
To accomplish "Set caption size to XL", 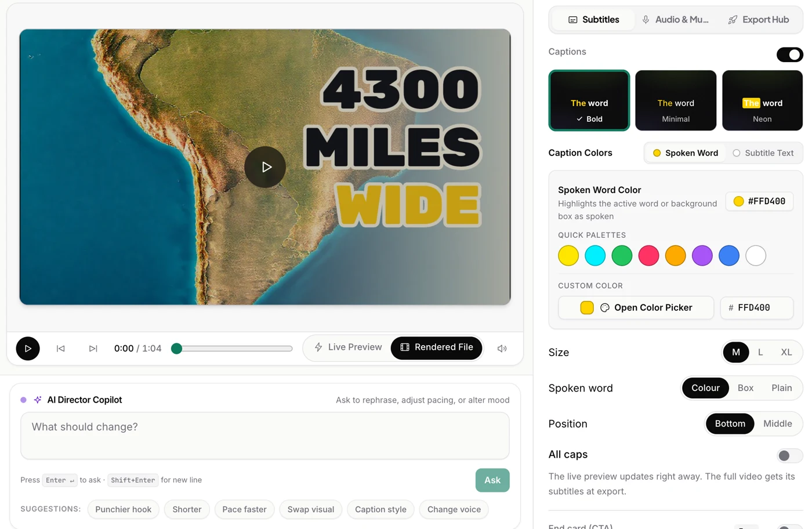I will coord(786,353).
